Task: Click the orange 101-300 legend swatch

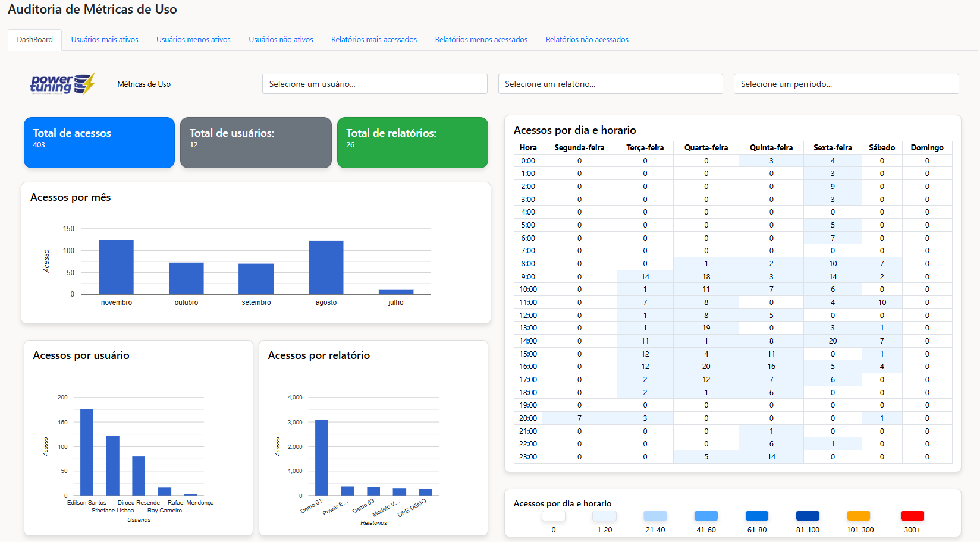Action: (x=858, y=516)
